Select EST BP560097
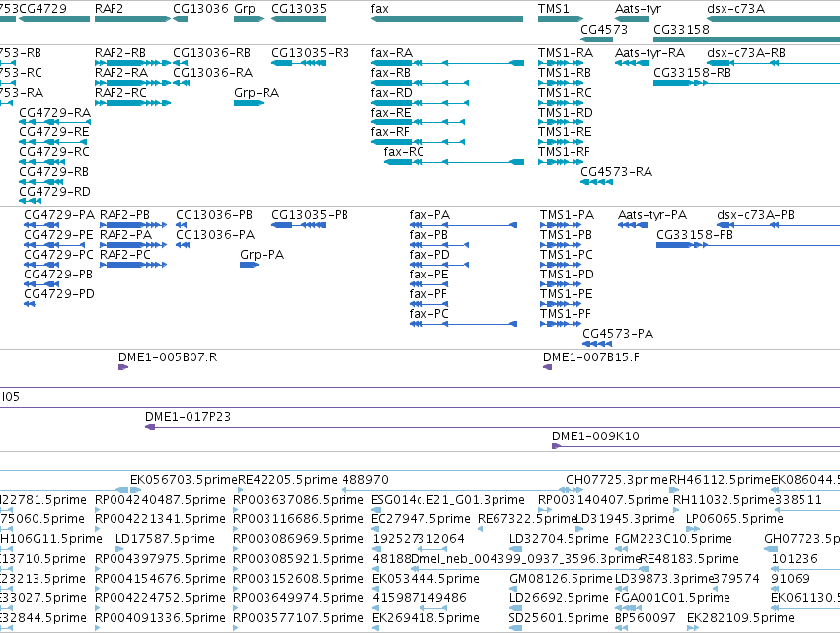 point(622,628)
